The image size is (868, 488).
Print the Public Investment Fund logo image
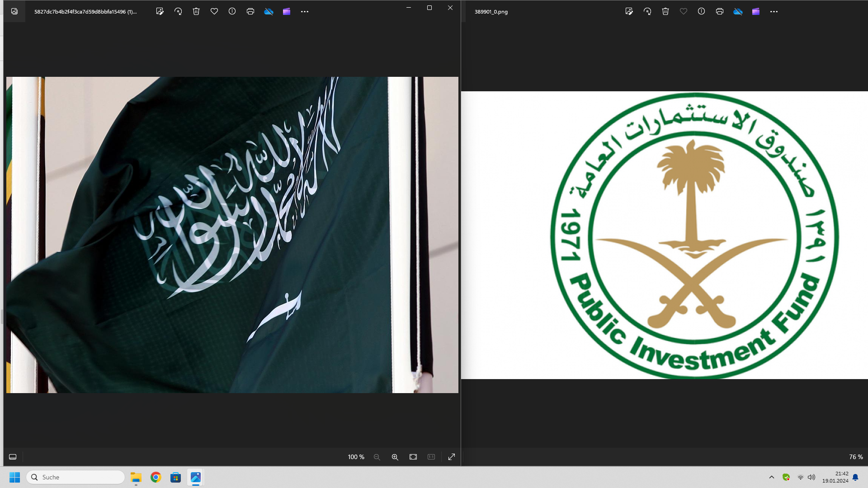[x=720, y=12]
